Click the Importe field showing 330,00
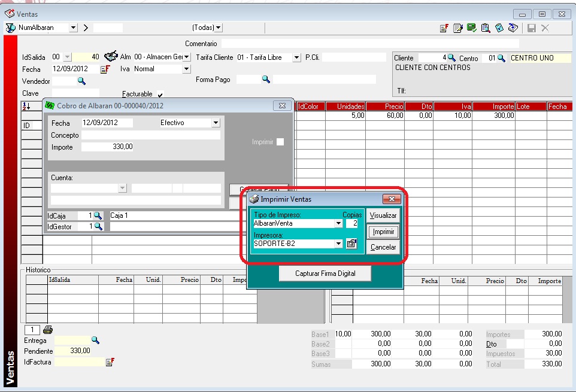576x392 pixels. [x=107, y=147]
